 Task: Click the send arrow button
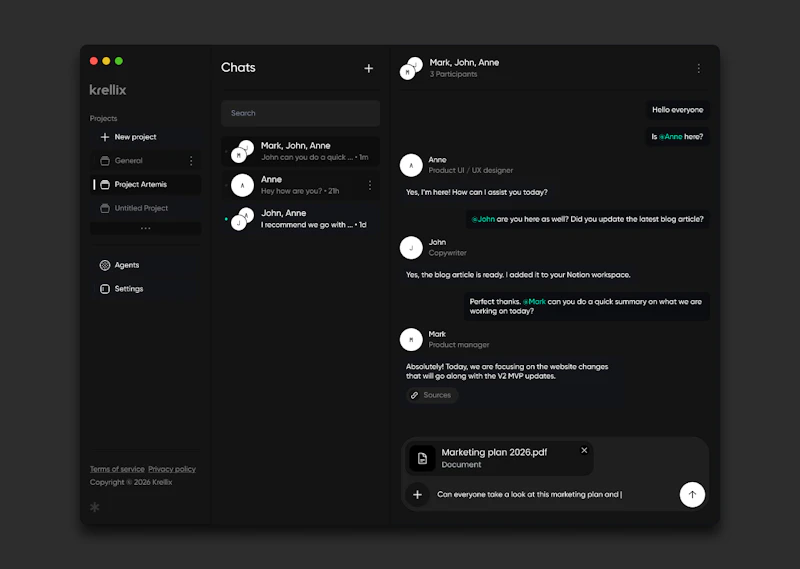pyautogui.click(x=692, y=494)
